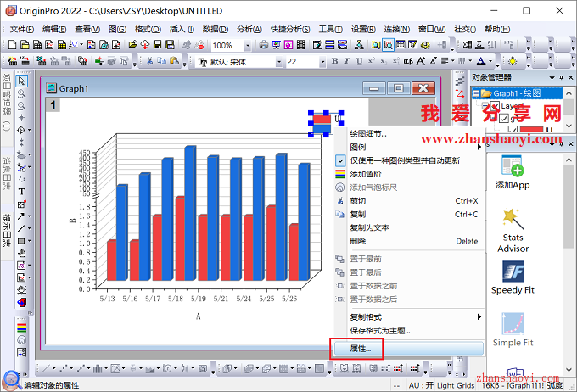Screen dimensions: 577x392
Task: Select the Pointer tool
Action: pos(22,81)
